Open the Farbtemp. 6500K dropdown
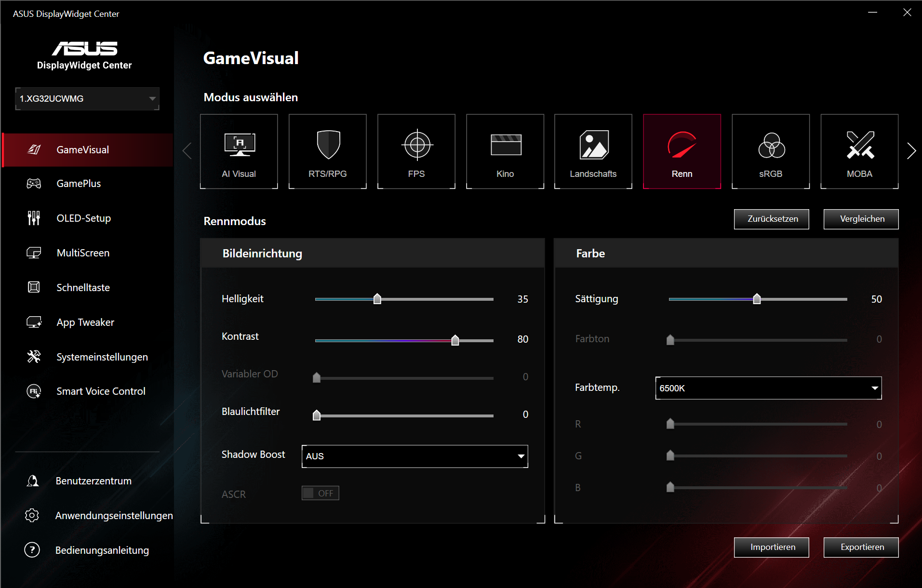922x588 pixels. click(769, 388)
